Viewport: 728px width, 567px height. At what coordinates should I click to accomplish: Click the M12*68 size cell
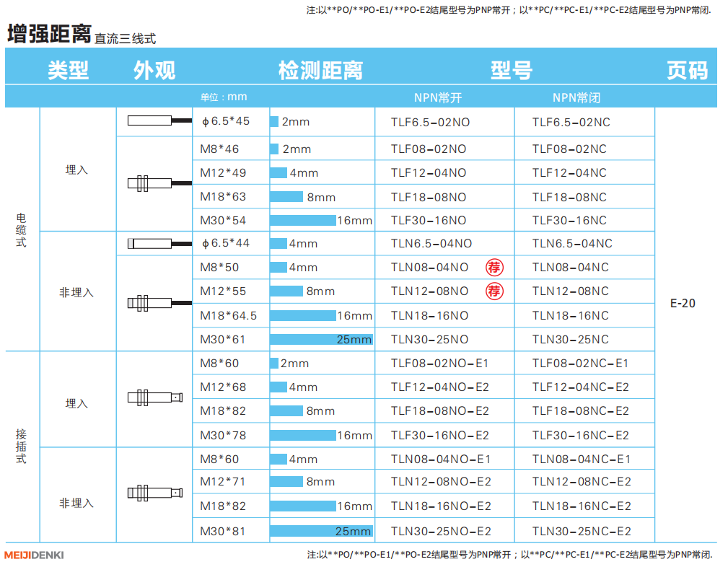[x=223, y=387]
